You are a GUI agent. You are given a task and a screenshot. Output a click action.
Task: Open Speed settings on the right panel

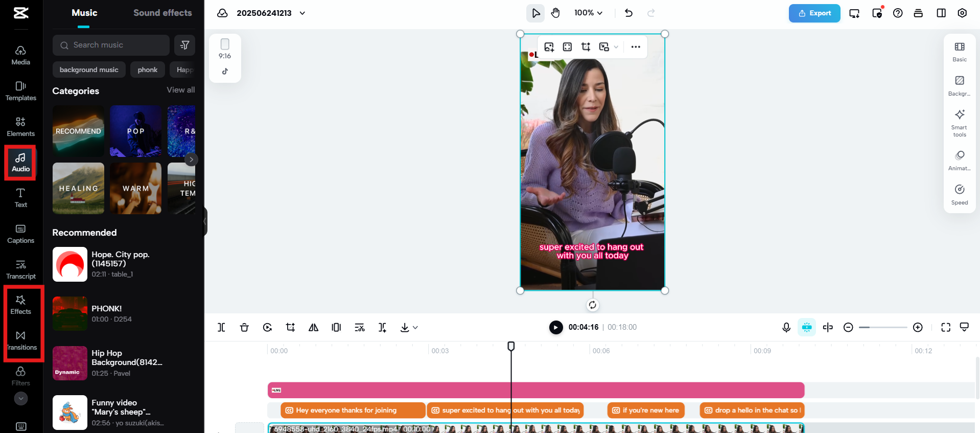click(960, 195)
